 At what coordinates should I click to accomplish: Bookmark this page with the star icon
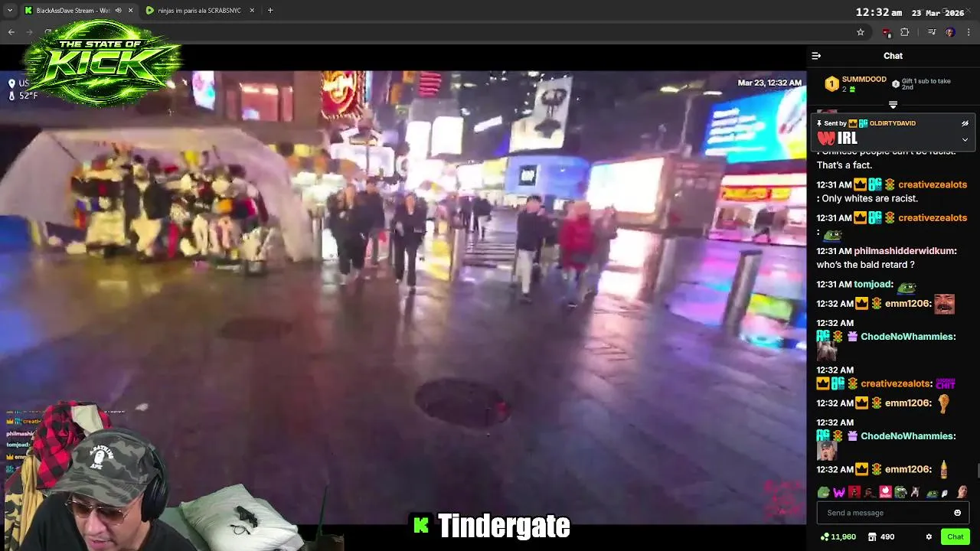(861, 32)
